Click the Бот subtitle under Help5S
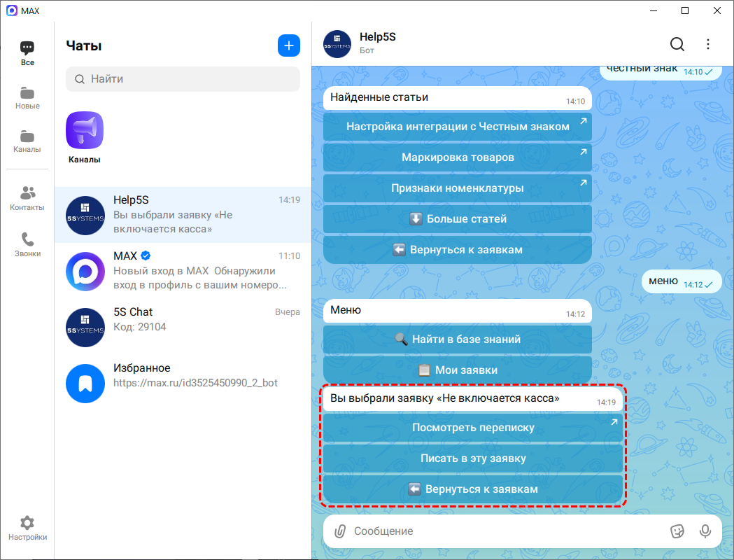Viewport: 734px width, 560px height. pyautogui.click(x=367, y=50)
